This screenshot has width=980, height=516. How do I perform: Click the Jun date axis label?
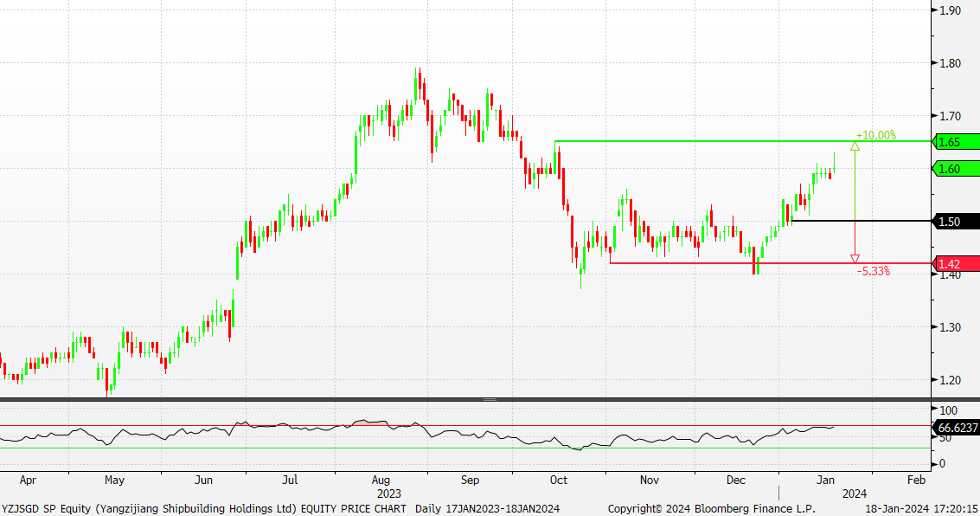pyautogui.click(x=204, y=481)
